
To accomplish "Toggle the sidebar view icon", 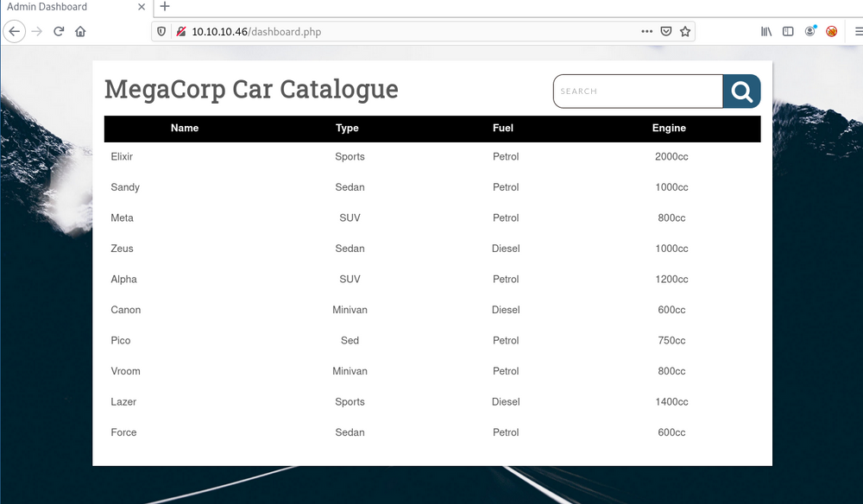I will 788,31.
